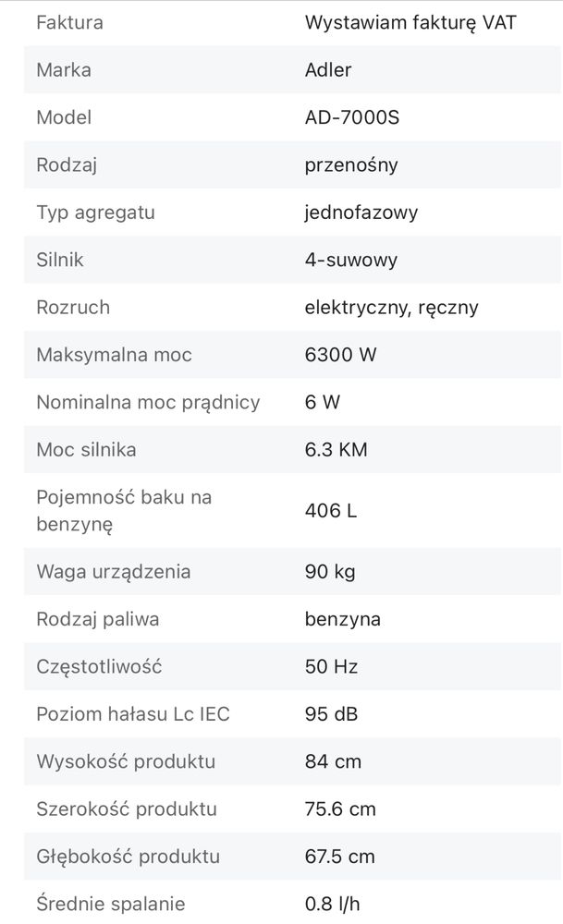Viewport: 563px width, 924px height.
Task: Select Szerokość produktu row label
Action: [x=127, y=809]
